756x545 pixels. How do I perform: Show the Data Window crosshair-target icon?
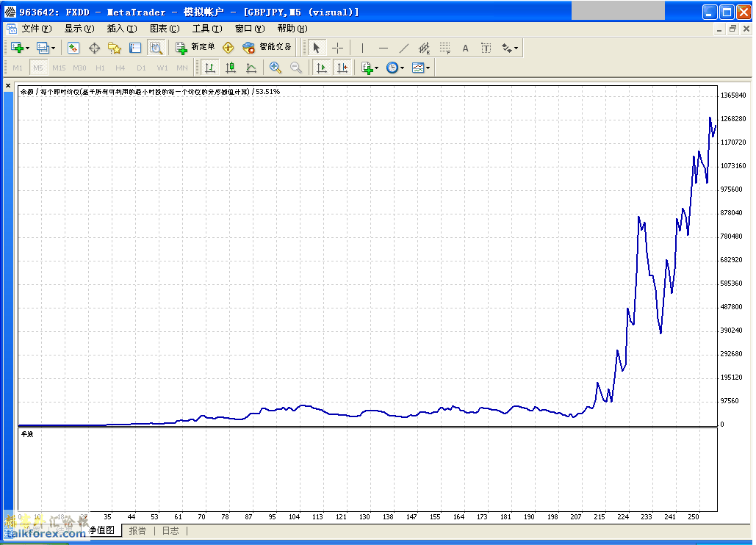point(94,48)
